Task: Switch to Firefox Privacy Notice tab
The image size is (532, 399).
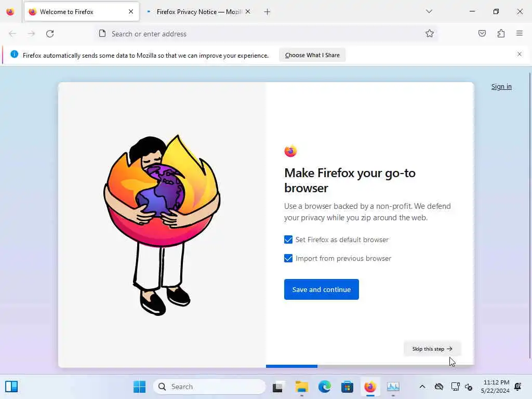Action: click(x=198, y=12)
